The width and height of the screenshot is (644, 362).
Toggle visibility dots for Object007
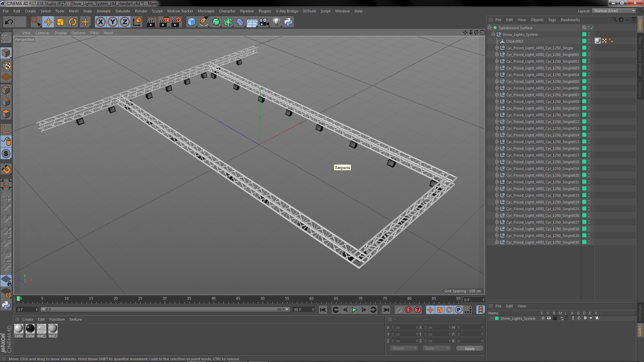[589, 41]
